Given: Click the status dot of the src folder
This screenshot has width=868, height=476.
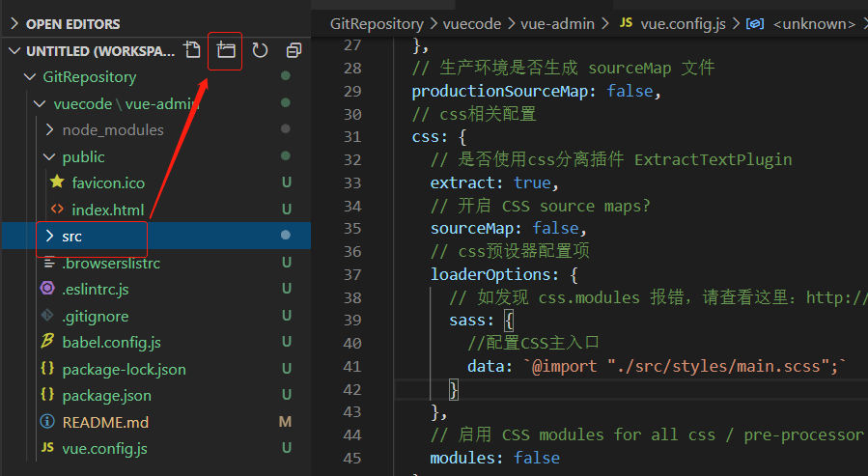Looking at the screenshot, I should tap(286, 236).
